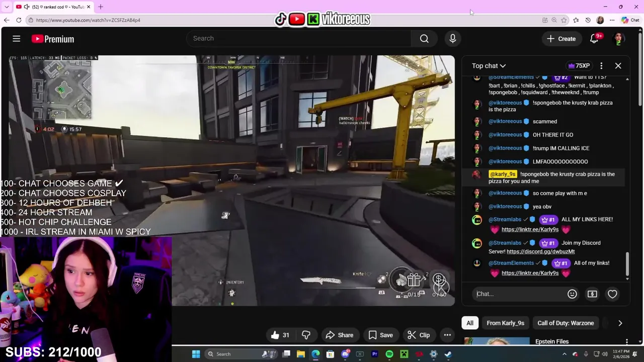Screen dimensions: 644x362
Task: Open the zoom magnifier in address bar
Action: [x=554, y=20]
